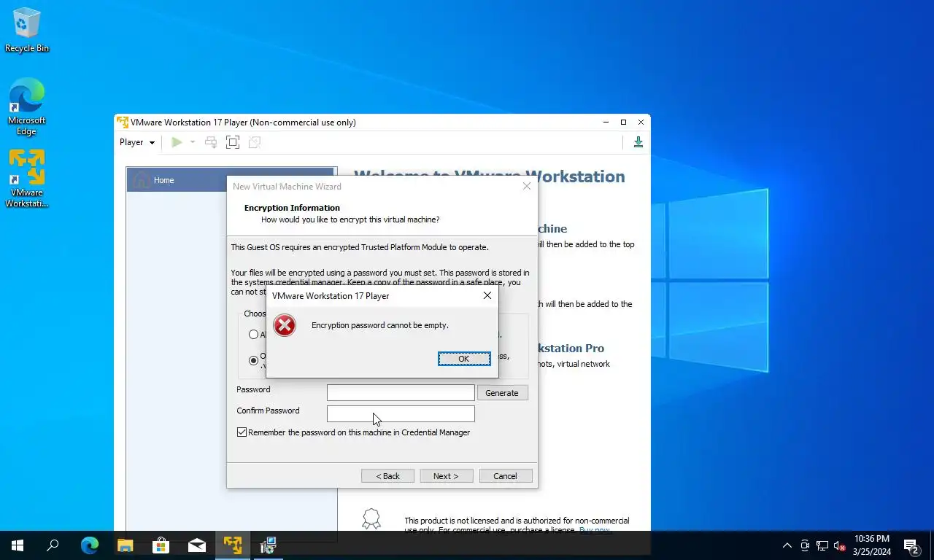Click OK in the error dialog
Image resolution: width=934 pixels, height=560 pixels.
[x=464, y=359]
